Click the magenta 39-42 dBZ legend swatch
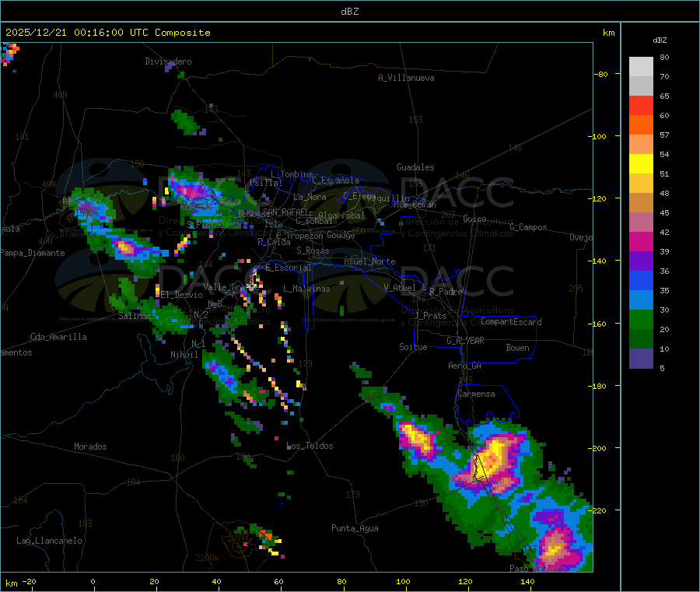700x592 pixels. [641, 242]
